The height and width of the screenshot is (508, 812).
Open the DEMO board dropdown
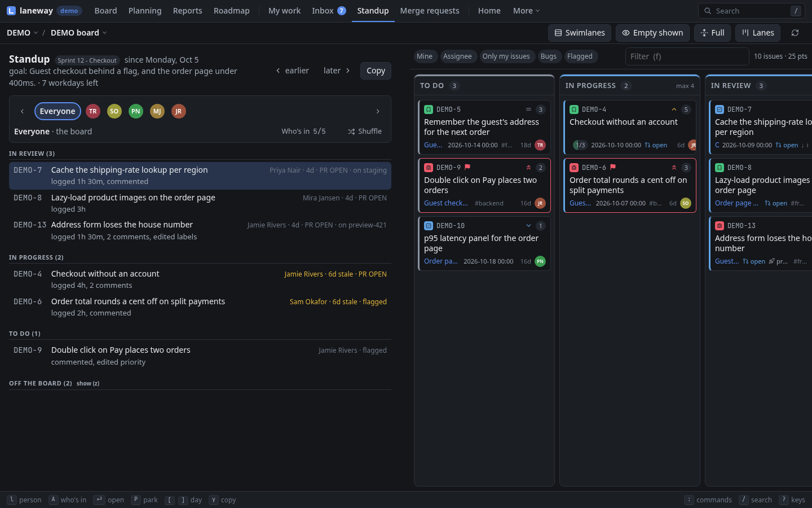(x=79, y=33)
